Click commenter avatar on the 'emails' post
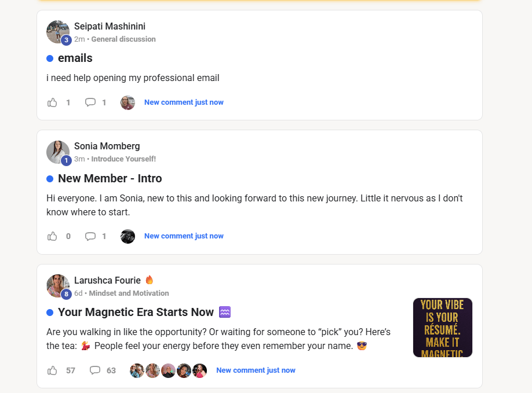 click(x=127, y=102)
